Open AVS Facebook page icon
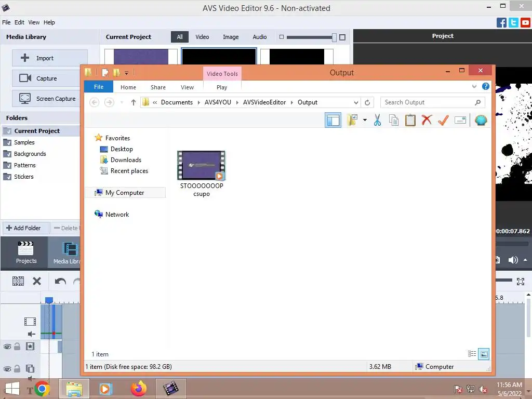Image resolution: width=532 pixels, height=399 pixels. pyautogui.click(x=501, y=23)
